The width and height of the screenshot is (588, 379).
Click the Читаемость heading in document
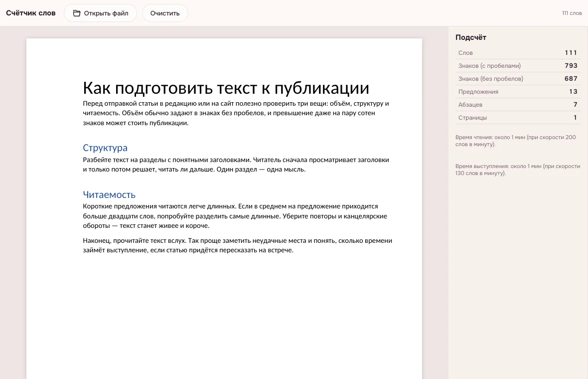[109, 195]
